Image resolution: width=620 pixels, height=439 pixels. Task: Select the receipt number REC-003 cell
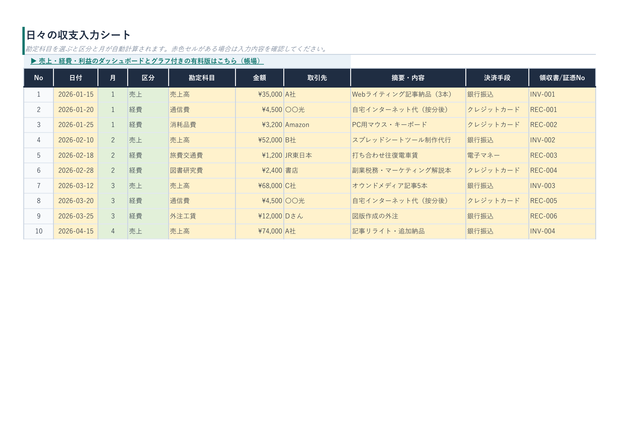[x=562, y=155]
